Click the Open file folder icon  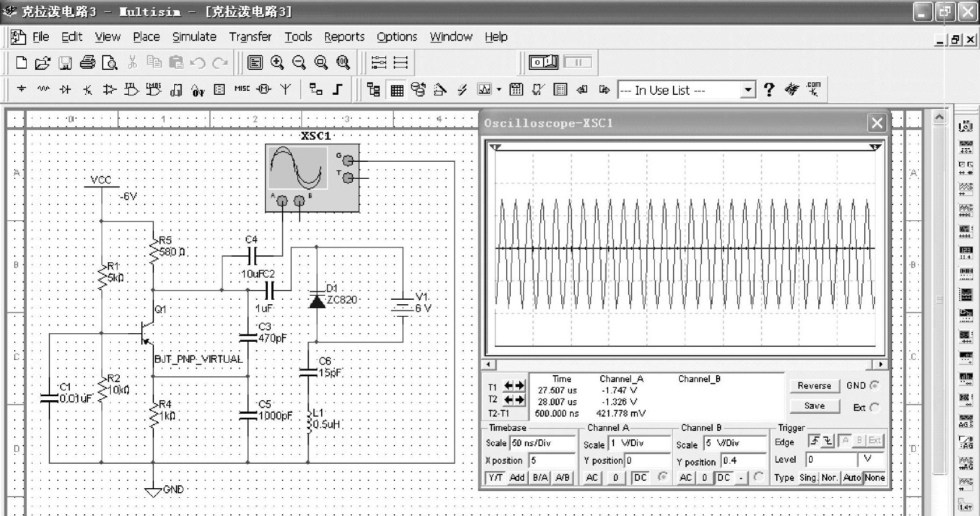point(43,62)
